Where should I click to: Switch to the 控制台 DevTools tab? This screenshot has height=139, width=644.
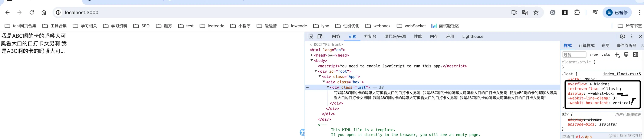370,36
